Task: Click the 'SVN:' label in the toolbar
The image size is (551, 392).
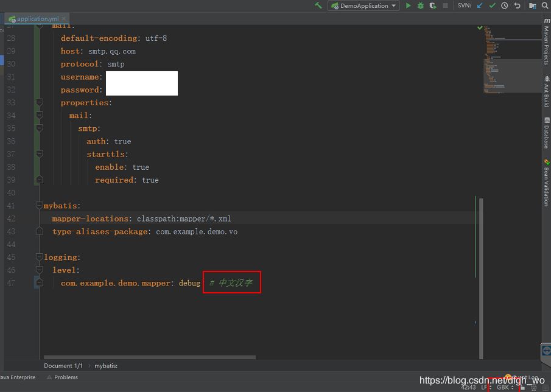Action: (x=464, y=5)
